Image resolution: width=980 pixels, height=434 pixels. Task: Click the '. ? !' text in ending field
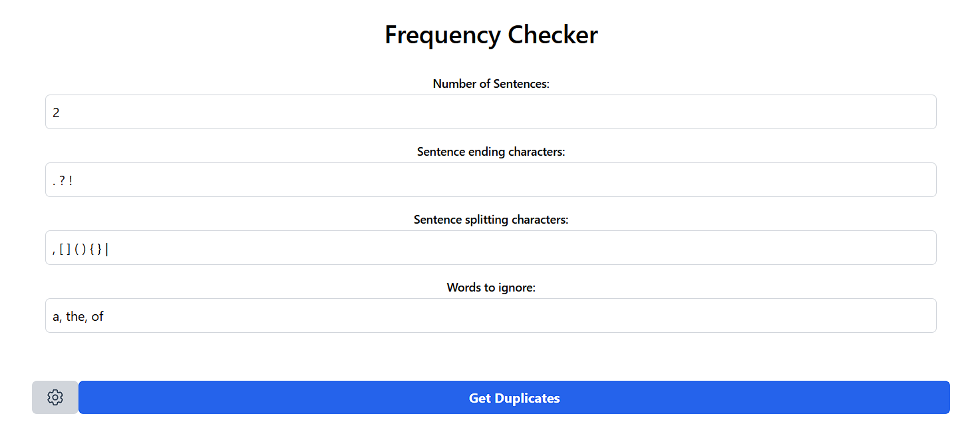[x=63, y=180]
